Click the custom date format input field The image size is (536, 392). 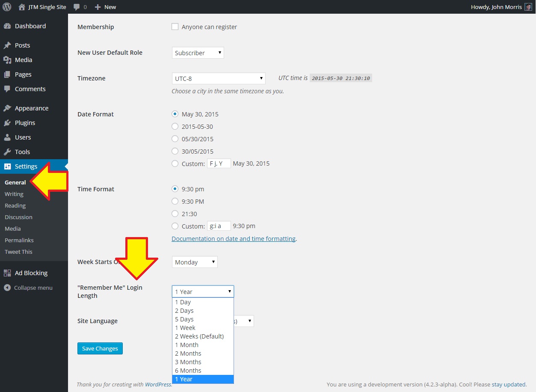219,163
